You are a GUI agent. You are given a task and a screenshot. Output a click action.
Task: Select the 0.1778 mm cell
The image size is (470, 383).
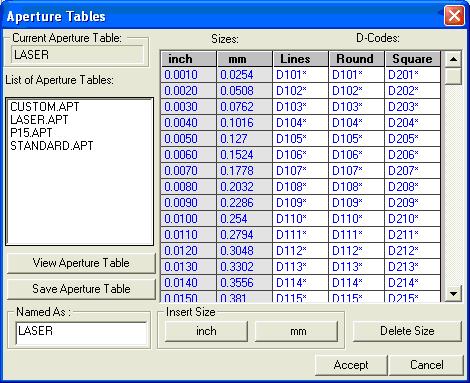click(245, 171)
